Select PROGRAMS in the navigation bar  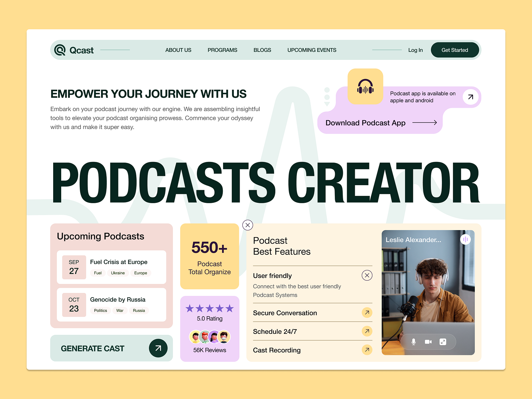point(222,50)
